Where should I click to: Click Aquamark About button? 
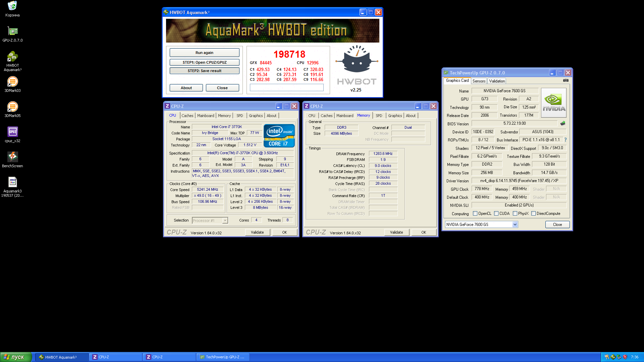(x=186, y=88)
